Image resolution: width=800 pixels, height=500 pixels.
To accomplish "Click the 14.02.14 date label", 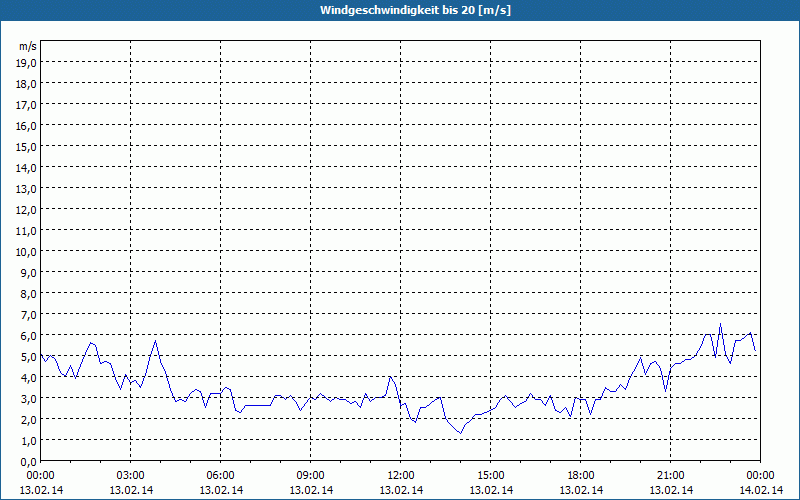I will tap(761, 490).
